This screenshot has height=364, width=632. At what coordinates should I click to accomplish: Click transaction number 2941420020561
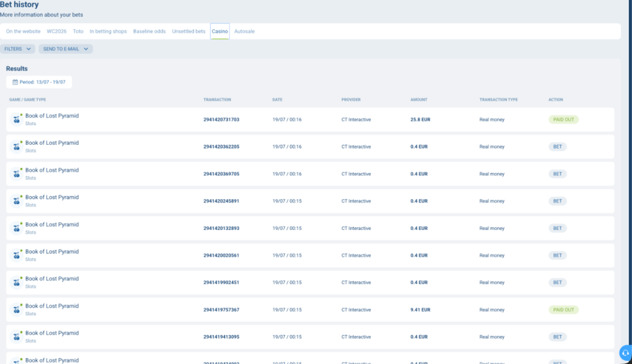tap(221, 255)
